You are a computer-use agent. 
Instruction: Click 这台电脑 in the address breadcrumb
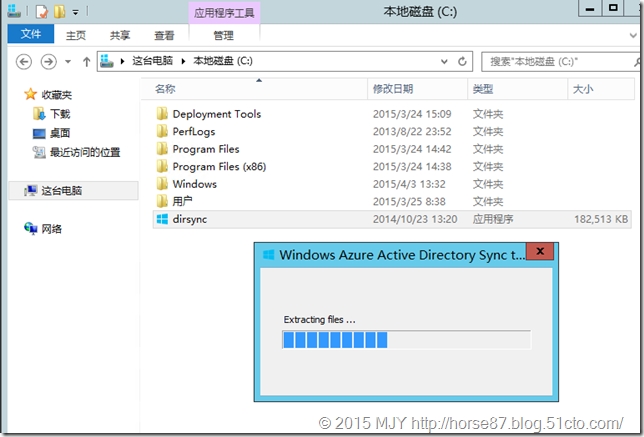pos(152,61)
